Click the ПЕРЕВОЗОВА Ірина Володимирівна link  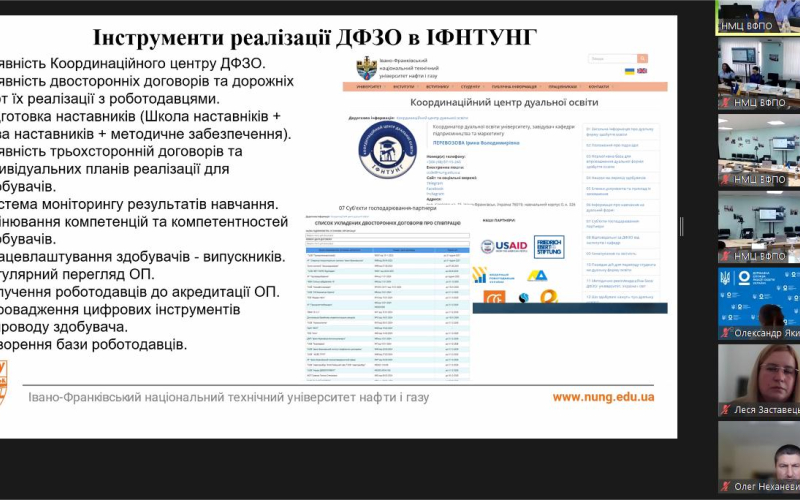(476, 143)
